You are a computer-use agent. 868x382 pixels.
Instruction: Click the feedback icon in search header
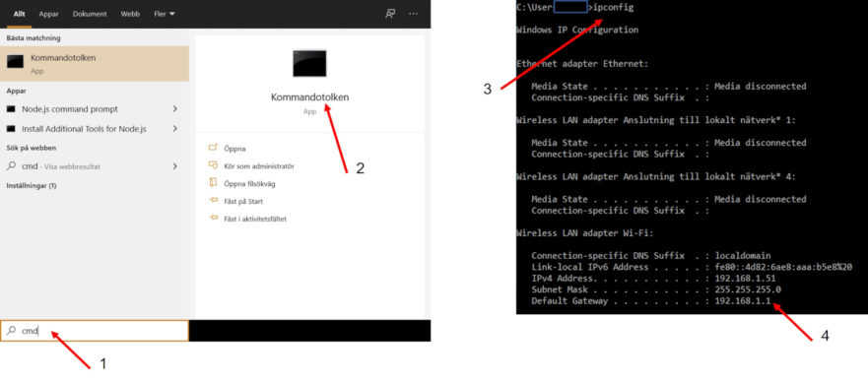tap(390, 14)
